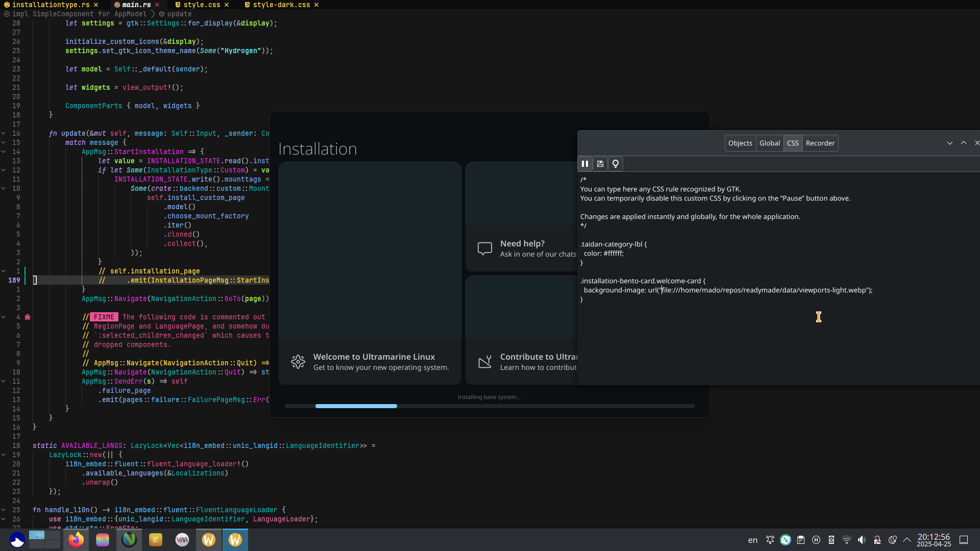Viewport: 980px width, 551px height.
Task: Collapse the fold arrow next to fn update
Action: (x=4, y=134)
